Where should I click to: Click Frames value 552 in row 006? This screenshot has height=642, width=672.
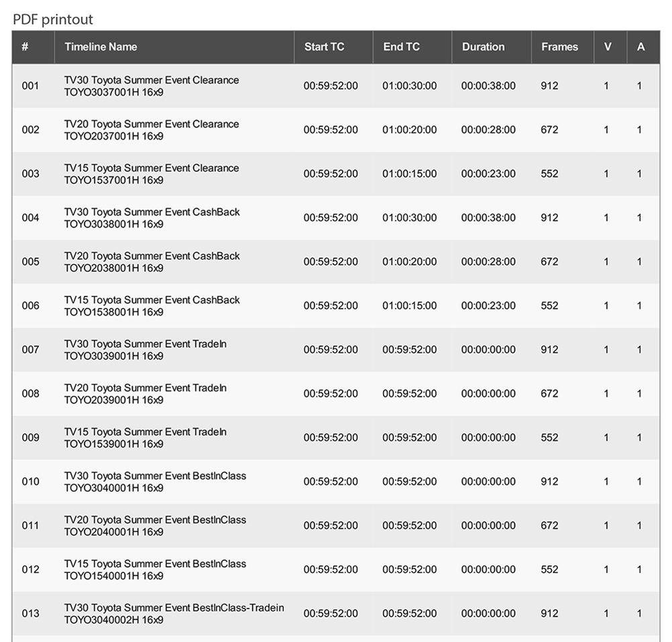click(549, 306)
